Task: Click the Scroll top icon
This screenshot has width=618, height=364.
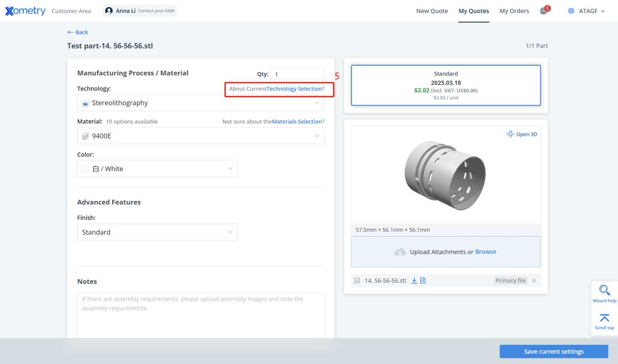Action: tap(604, 318)
